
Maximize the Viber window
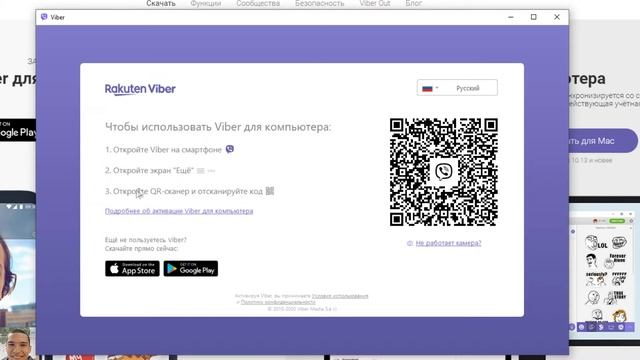pos(533,17)
